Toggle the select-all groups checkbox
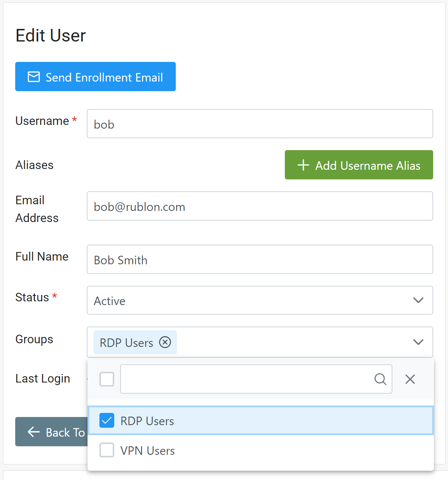This screenshot has width=448, height=480. (107, 379)
